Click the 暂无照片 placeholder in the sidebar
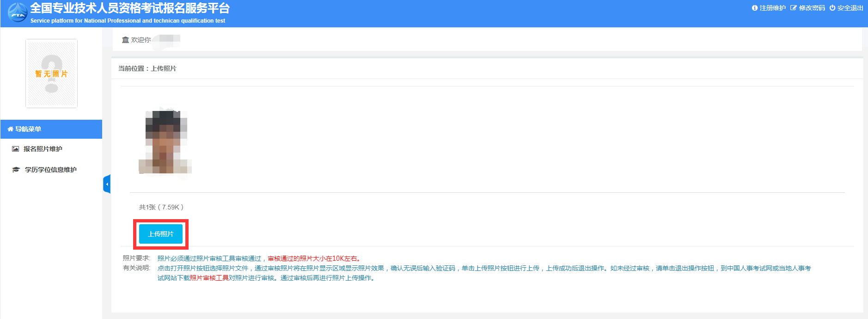This screenshot has height=319, width=868. pos(51,74)
